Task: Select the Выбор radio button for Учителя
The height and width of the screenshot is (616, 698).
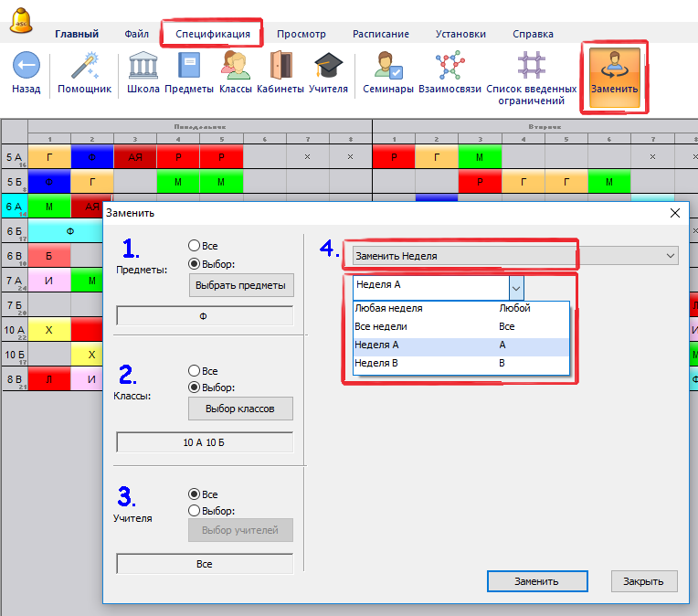Action: tap(195, 511)
